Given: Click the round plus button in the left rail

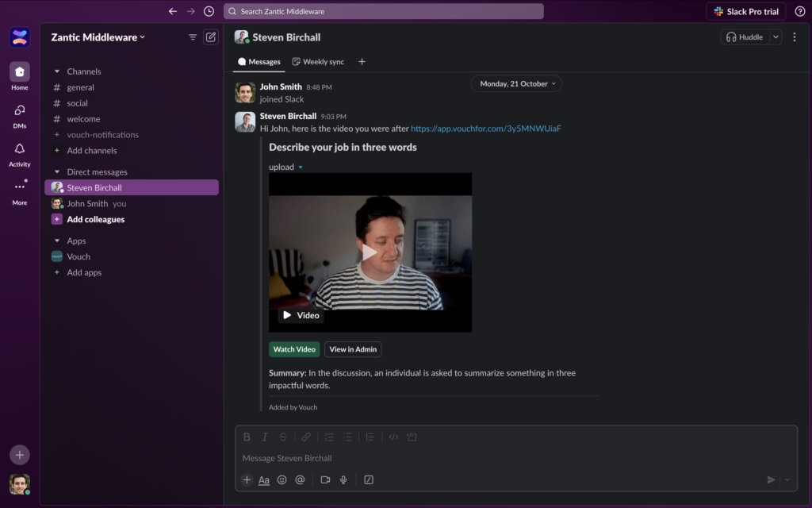Looking at the screenshot, I should (20, 455).
